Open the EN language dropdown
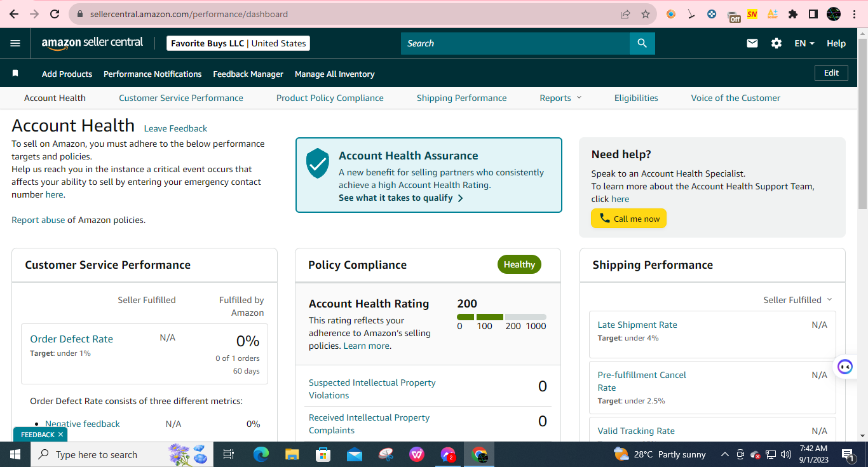The width and height of the screenshot is (868, 467). (804, 43)
